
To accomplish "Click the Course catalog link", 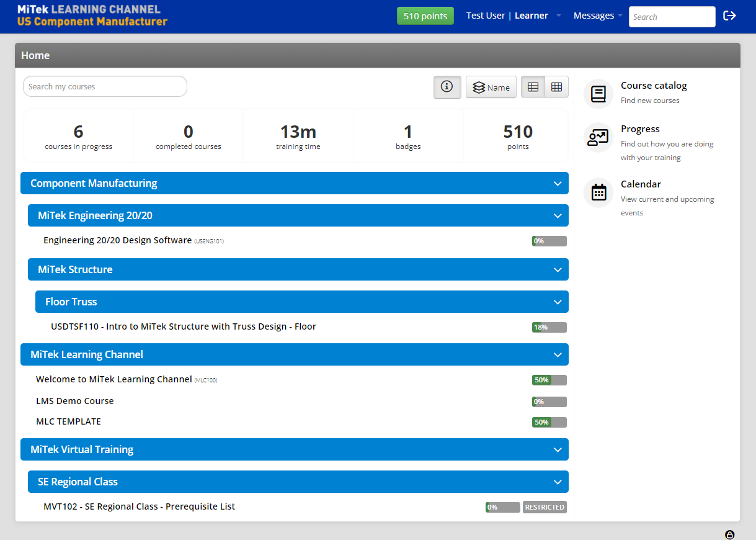I will click(x=654, y=86).
